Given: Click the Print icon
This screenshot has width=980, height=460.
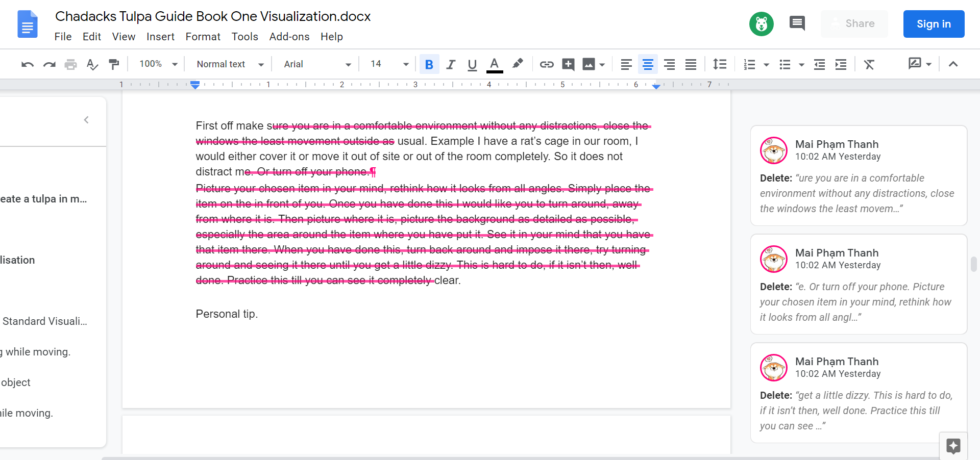Looking at the screenshot, I should (71, 64).
